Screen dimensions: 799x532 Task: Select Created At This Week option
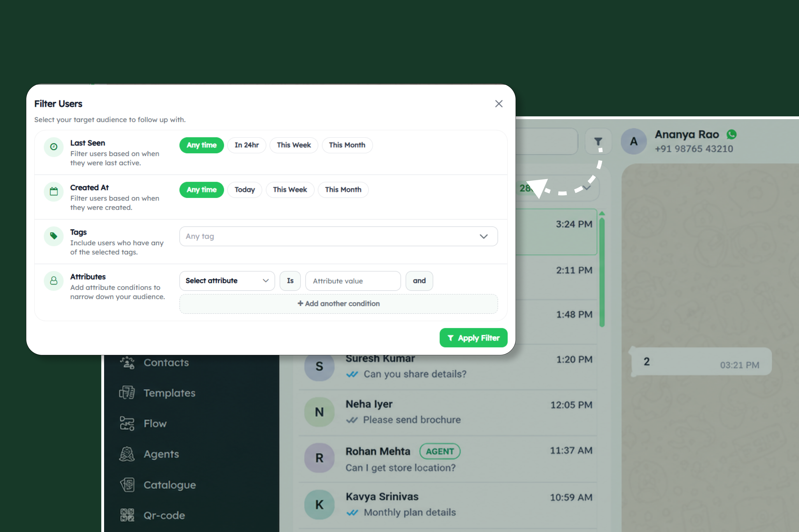click(290, 190)
